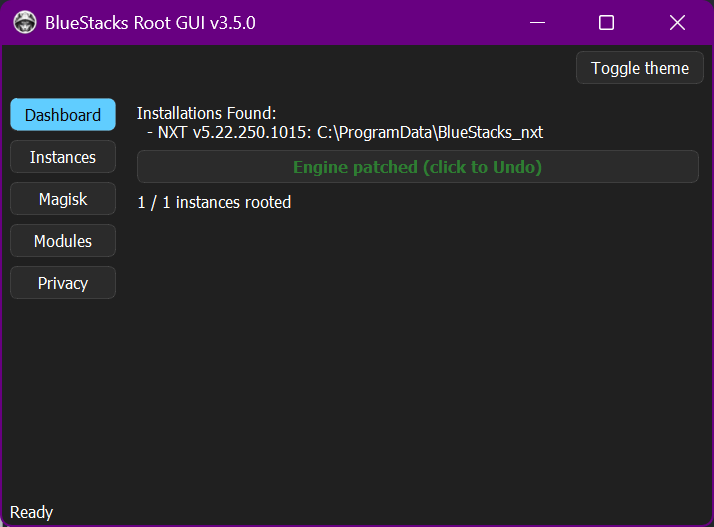Image resolution: width=714 pixels, height=527 pixels.
Task: Click the BlueStacks Root GUI app icon
Action: point(25,22)
